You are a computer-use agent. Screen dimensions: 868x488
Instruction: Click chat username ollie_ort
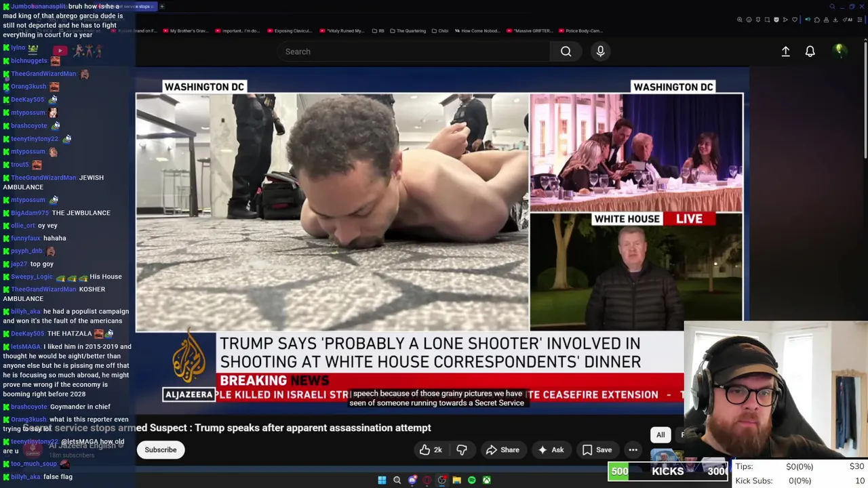(23, 225)
